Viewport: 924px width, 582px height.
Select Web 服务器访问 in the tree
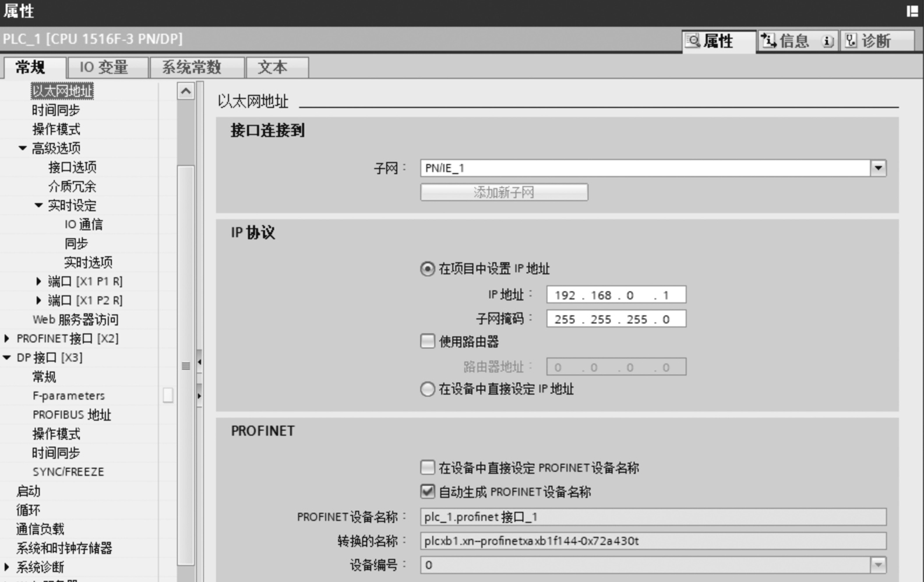(76, 319)
